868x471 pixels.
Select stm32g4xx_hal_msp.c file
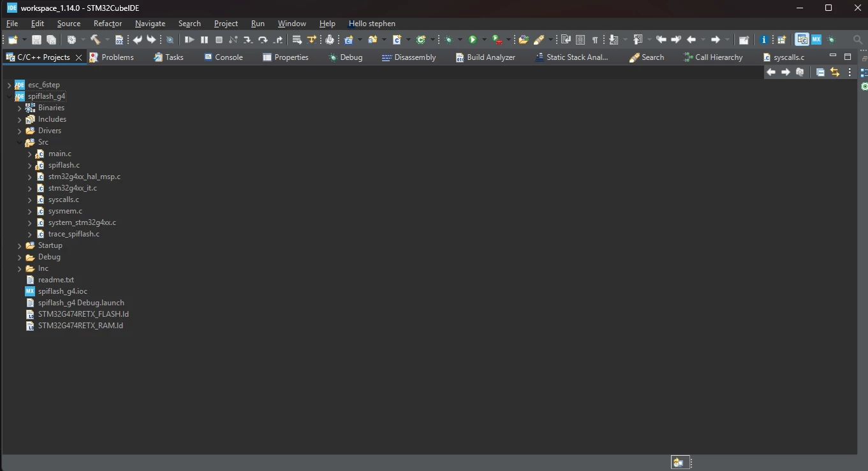click(84, 177)
